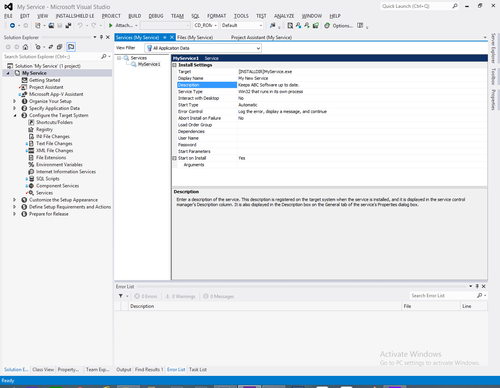This screenshot has height=388, width=500.
Task: Pin the Solution Explorer panel
Action: [x=101, y=37]
